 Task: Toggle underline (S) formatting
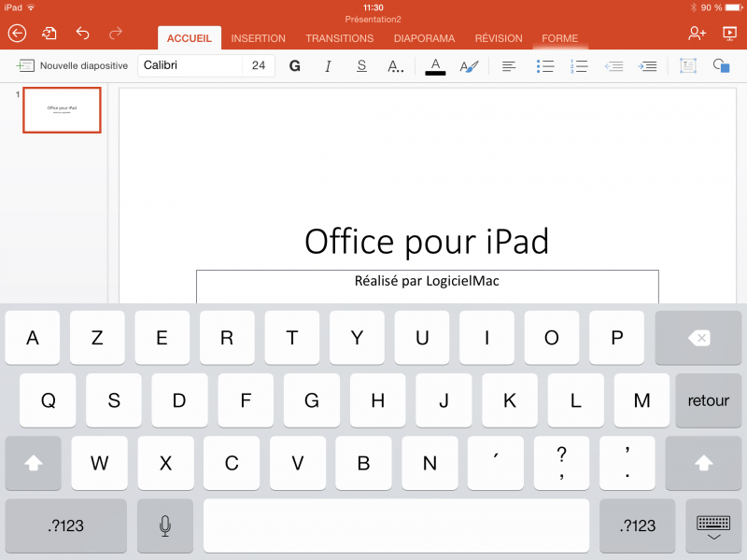click(361, 65)
